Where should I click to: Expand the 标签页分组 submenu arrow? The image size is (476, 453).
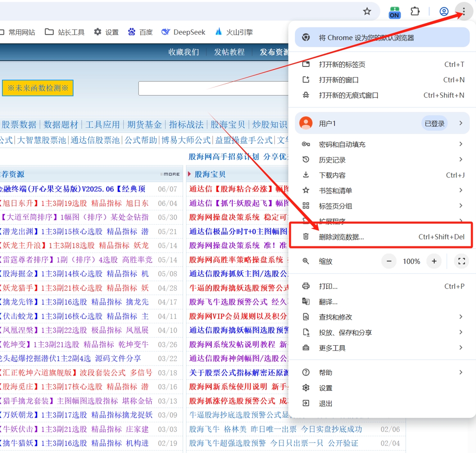[x=461, y=206]
